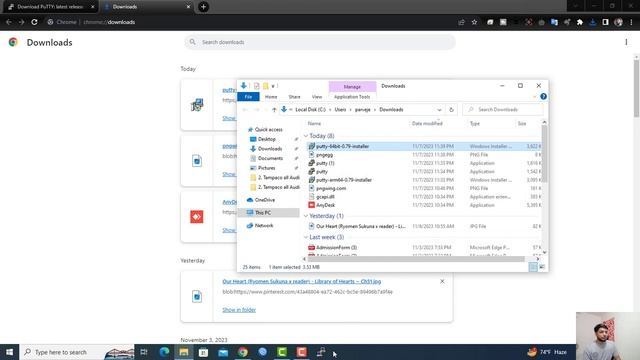
Task: Open Chrome from the taskbar
Action: pos(243,352)
